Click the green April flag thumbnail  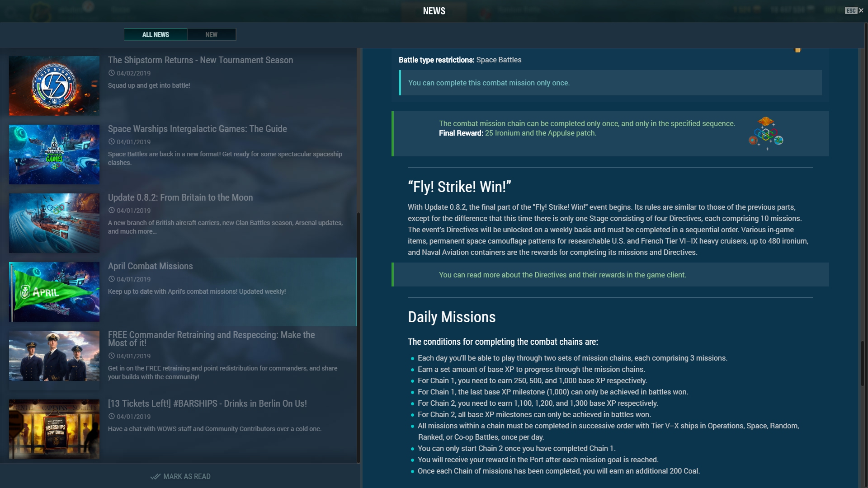point(54,292)
